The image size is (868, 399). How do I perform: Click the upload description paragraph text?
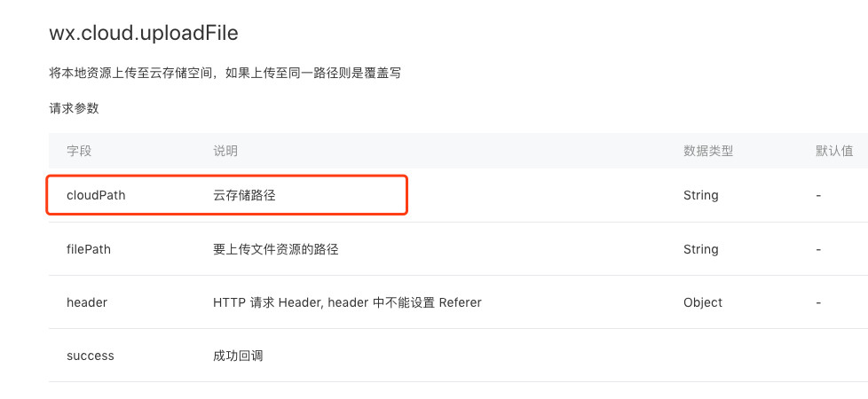[225, 73]
